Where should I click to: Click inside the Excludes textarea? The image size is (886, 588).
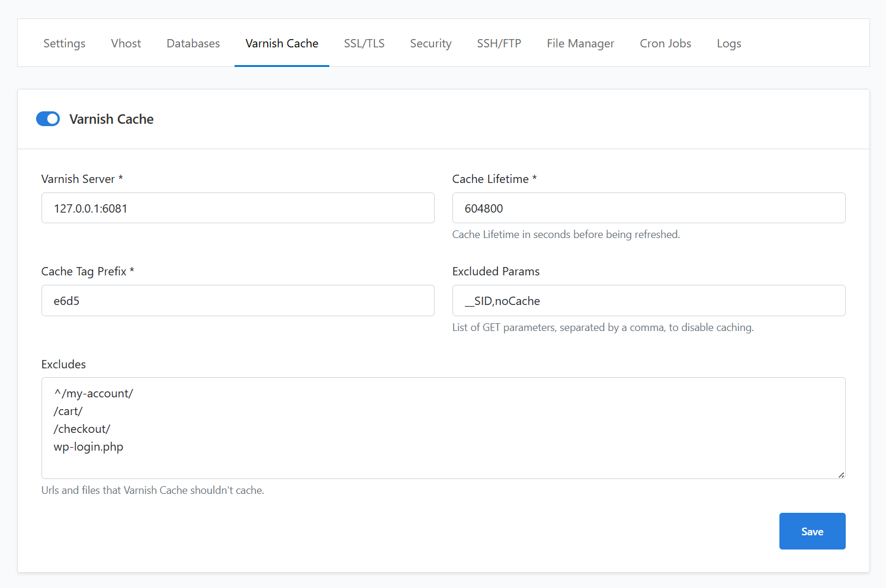tap(443, 428)
